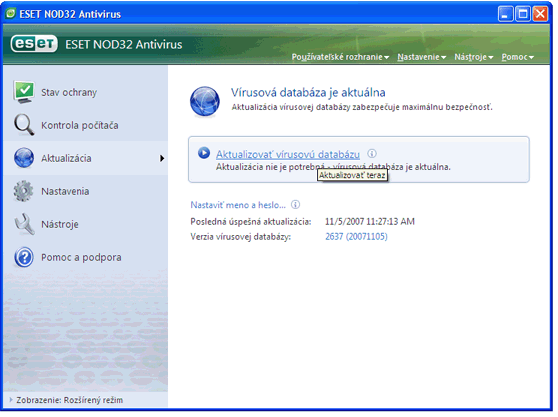This screenshot has height=417, width=558.
Task: Click the Verzia vírusovej databázy label
Action: (241, 237)
